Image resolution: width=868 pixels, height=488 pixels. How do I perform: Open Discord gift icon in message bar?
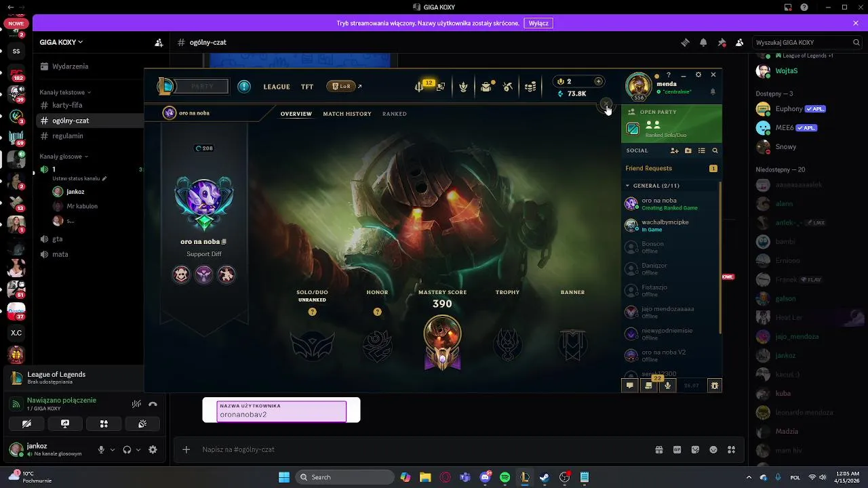tap(658, 449)
